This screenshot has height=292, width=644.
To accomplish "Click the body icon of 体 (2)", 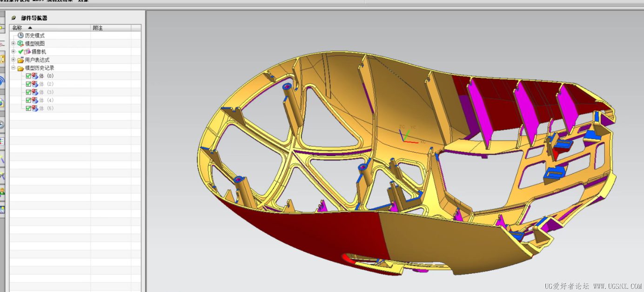I will click(35, 84).
